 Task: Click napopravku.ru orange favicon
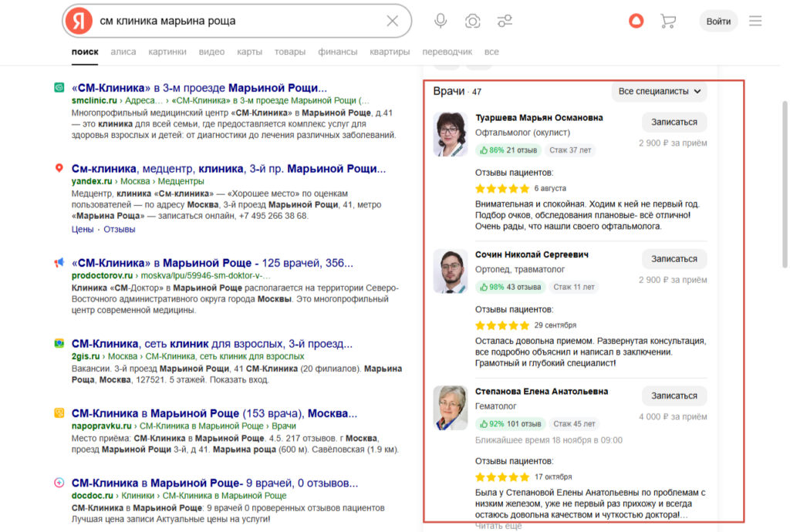59,413
